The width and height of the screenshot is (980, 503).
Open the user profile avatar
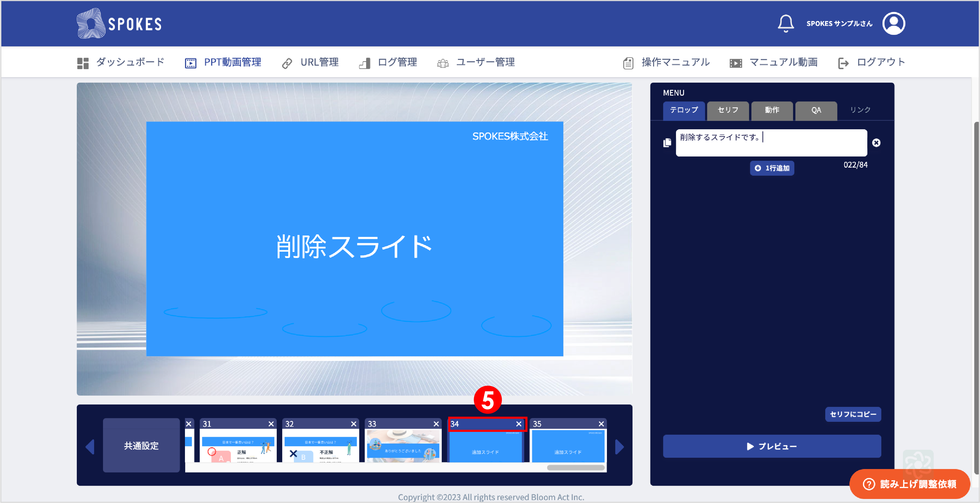click(894, 24)
